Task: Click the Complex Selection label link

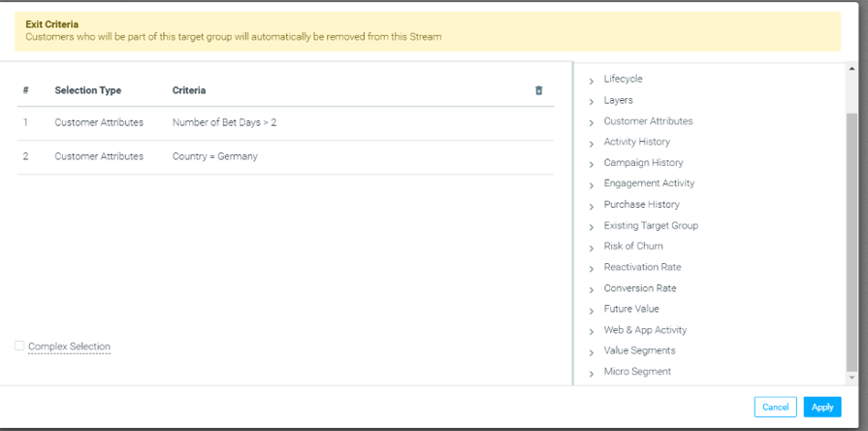Action: coord(69,347)
